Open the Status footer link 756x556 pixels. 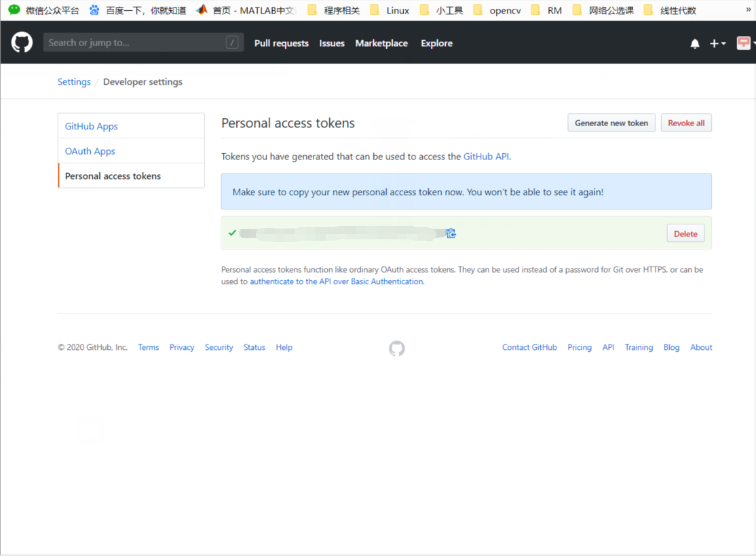254,347
